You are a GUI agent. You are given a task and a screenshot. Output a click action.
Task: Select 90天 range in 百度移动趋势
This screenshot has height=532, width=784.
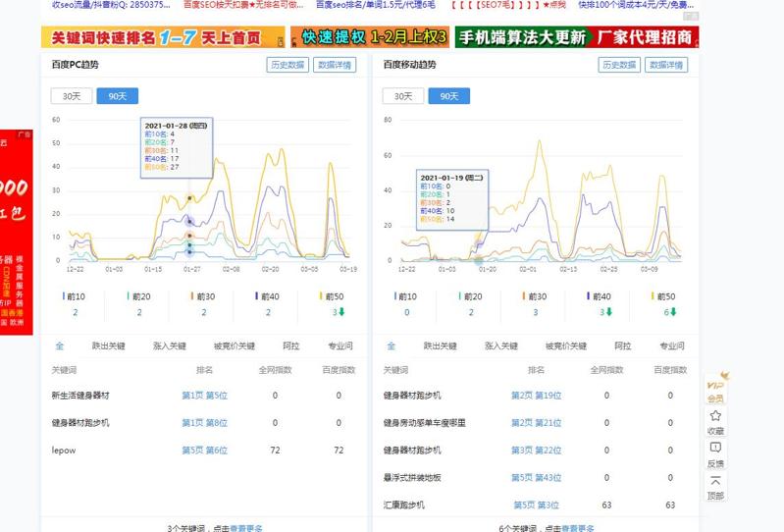pos(449,96)
